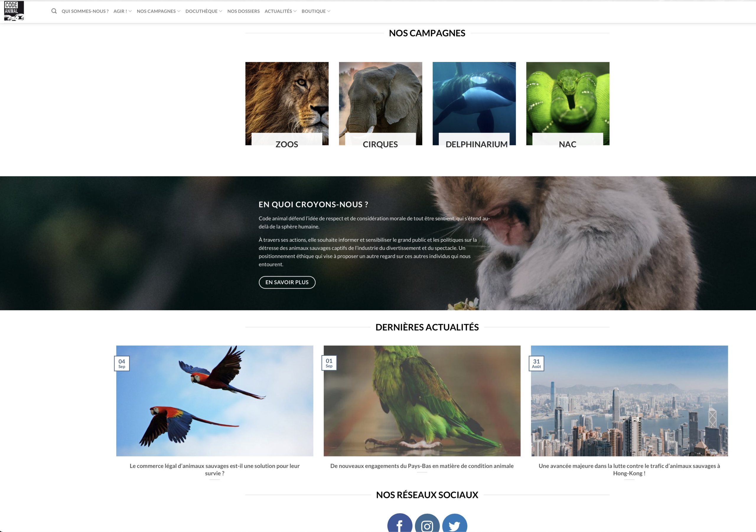The image size is (756, 532).
Task: Open the Nos dossiers menu item
Action: tap(243, 11)
